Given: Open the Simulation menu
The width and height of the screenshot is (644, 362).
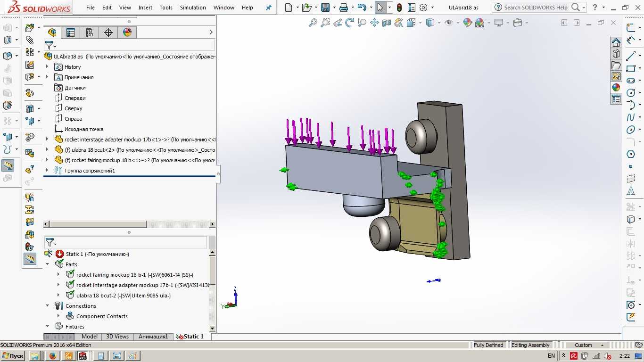Looking at the screenshot, I should click(193, 8).
